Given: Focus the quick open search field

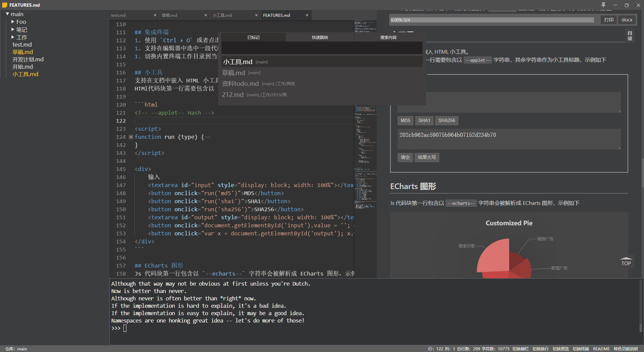Looking at the screenshot, I should tap(322, 48).
